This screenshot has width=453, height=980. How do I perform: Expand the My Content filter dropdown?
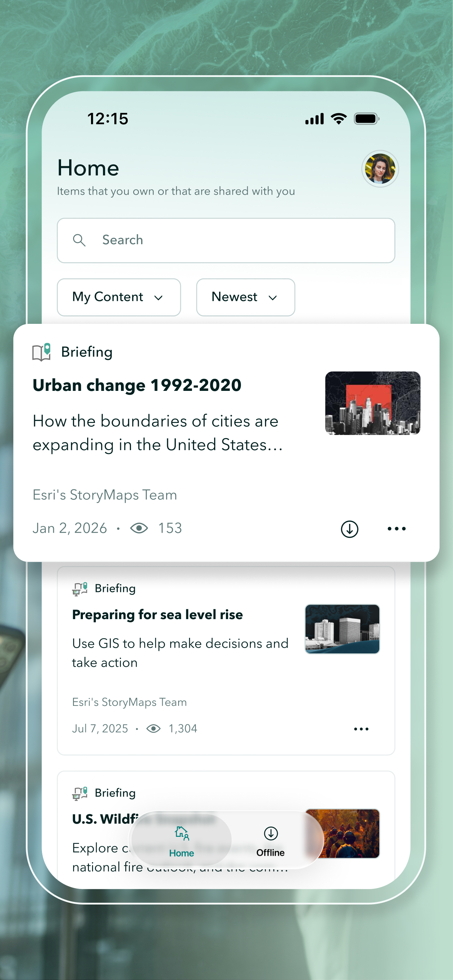click(119, 297)
